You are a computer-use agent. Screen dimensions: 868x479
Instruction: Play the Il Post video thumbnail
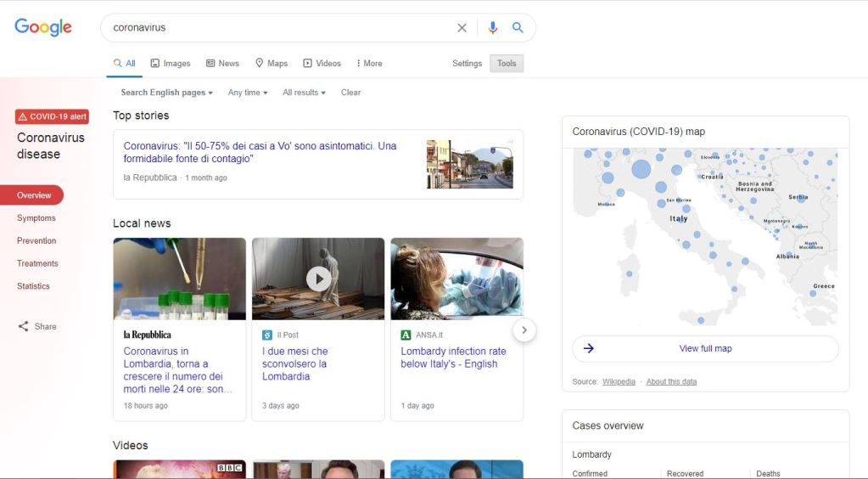click(318, 279)
